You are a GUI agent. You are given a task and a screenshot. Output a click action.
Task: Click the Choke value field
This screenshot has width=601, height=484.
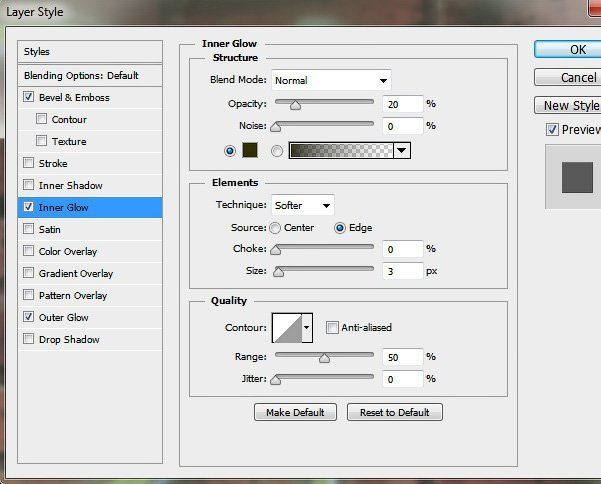402,249
